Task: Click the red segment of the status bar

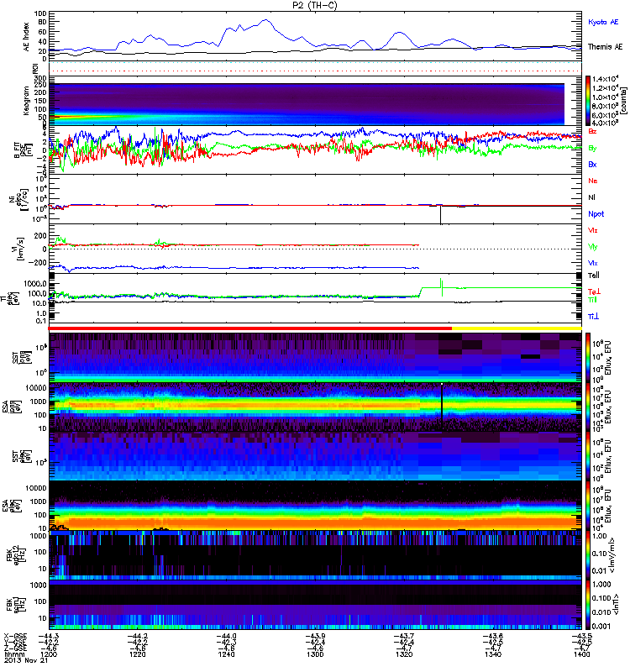Action: (250, 328)
